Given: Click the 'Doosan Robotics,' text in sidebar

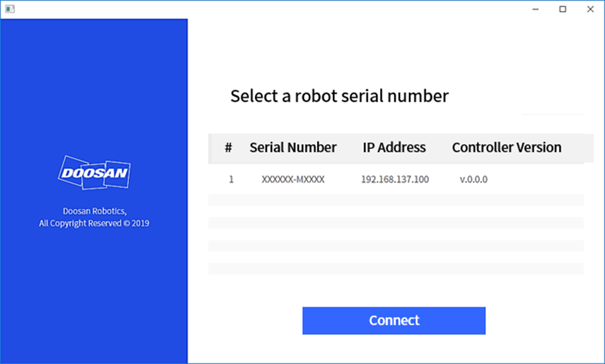Looking at the screenshot, I should (x=94, y=211).
